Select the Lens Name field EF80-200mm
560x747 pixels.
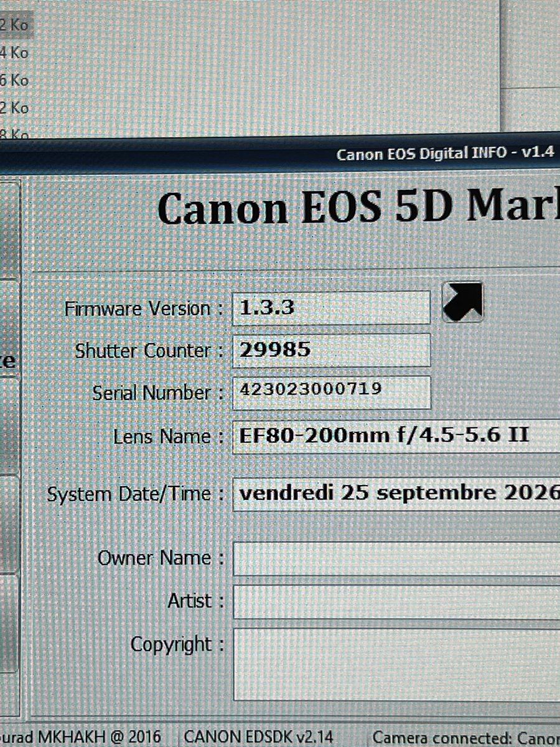[x=396, y=436]
